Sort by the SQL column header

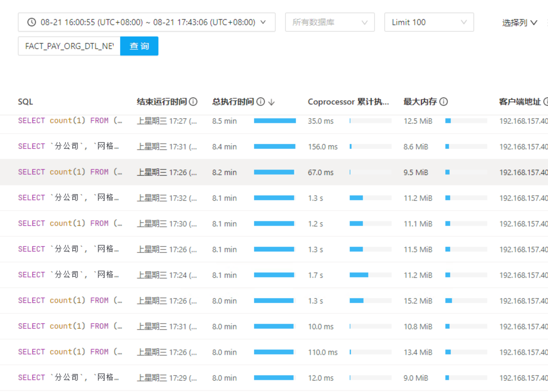26,102
